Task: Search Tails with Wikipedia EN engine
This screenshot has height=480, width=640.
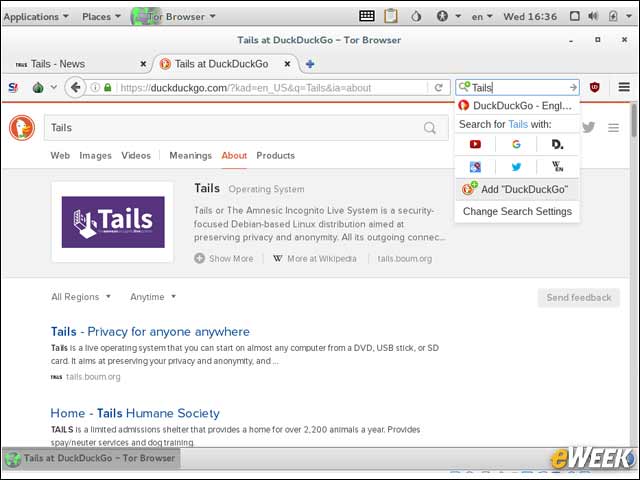Action: (558, 167)
